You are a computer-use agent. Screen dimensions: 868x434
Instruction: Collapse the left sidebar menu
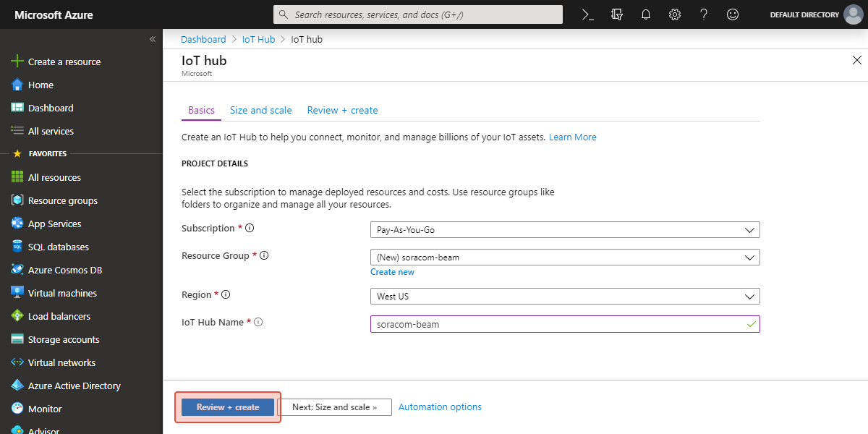pos(153,39)
